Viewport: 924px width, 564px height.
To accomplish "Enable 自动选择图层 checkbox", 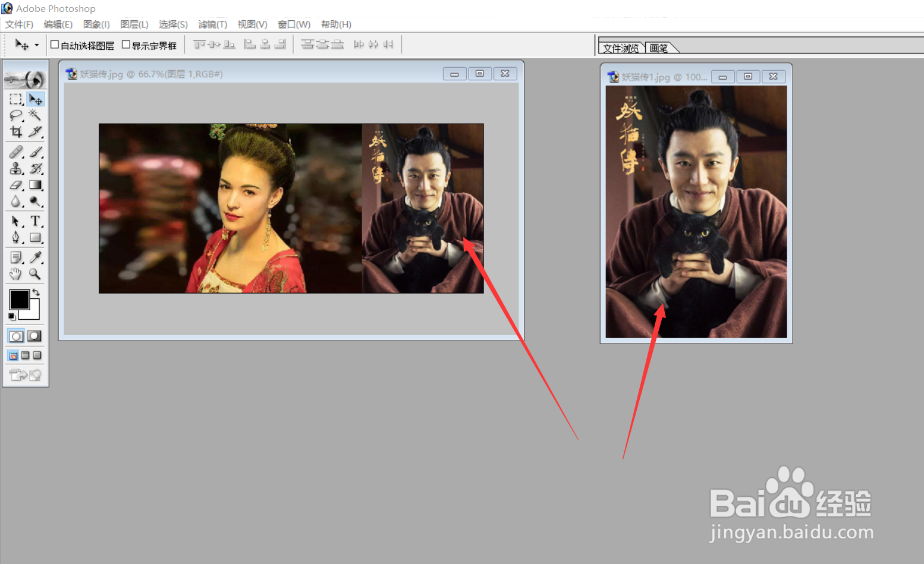I will 55,45.
